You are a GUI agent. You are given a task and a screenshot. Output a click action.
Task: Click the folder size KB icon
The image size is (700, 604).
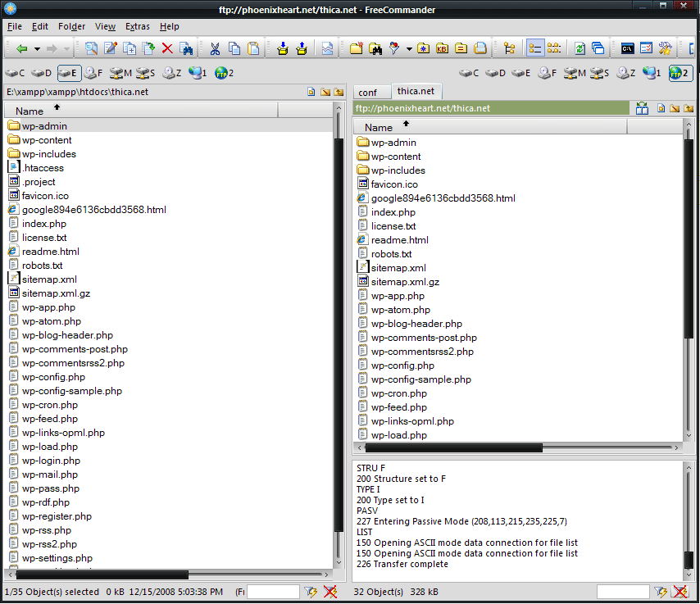click(x=442, y=48)
